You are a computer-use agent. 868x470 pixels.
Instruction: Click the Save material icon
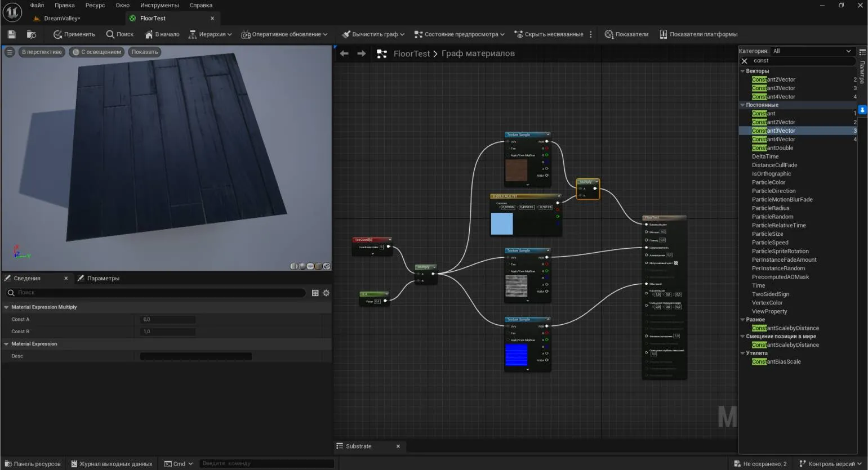pyautogui.click(x=11, y=34)
